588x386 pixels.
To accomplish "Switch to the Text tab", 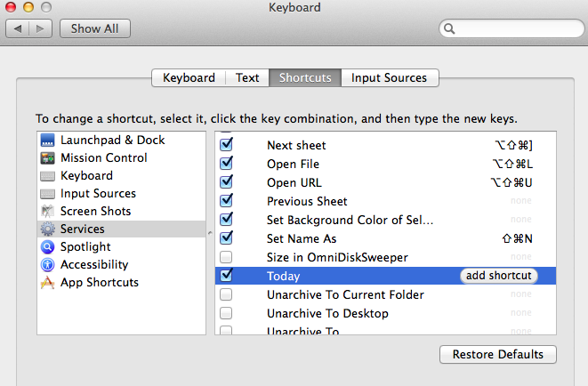I will click(247, 78).
